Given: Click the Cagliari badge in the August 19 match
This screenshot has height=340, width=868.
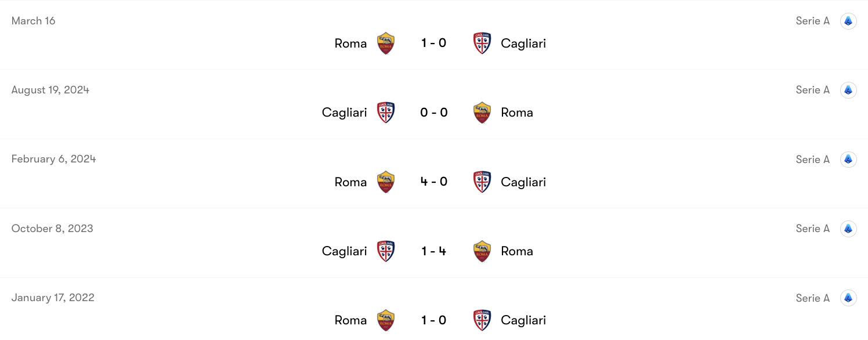Looking at the screenshot, I should [x=385, y=111].
